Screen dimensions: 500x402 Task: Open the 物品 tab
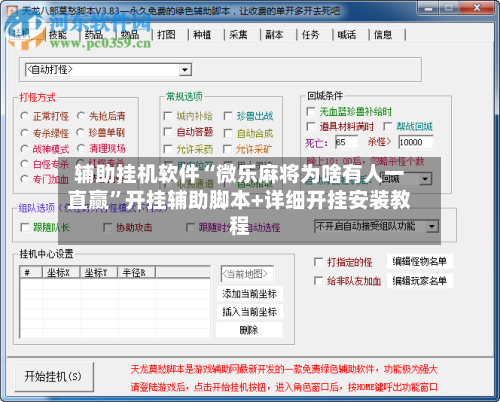130,35
